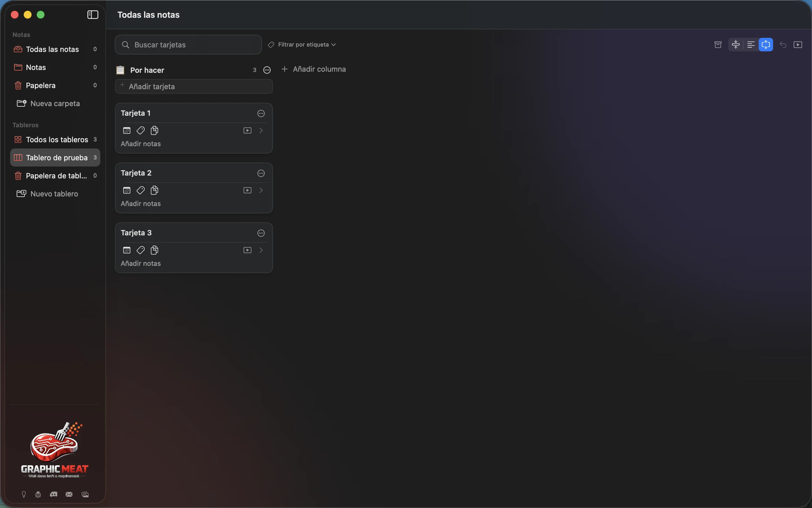Click the Tarjeta 3 title text
The image size is (812, 508).
[x=136, y=233]
